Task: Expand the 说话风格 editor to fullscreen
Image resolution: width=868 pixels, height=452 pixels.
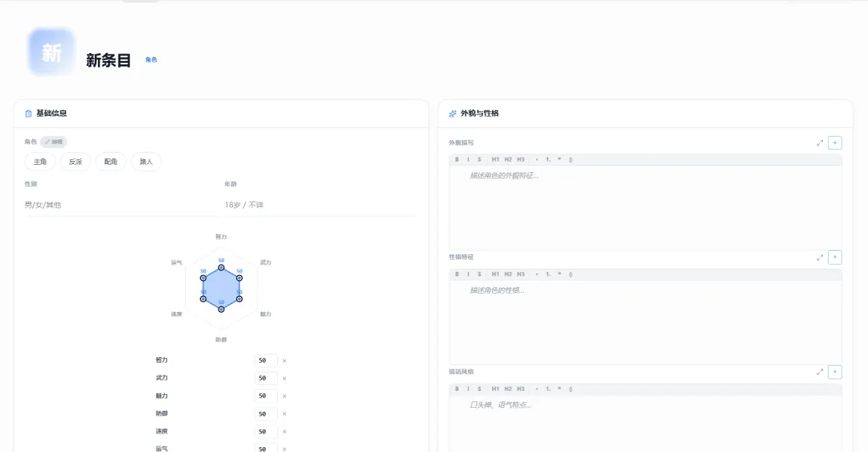Action: coord(820,372)
